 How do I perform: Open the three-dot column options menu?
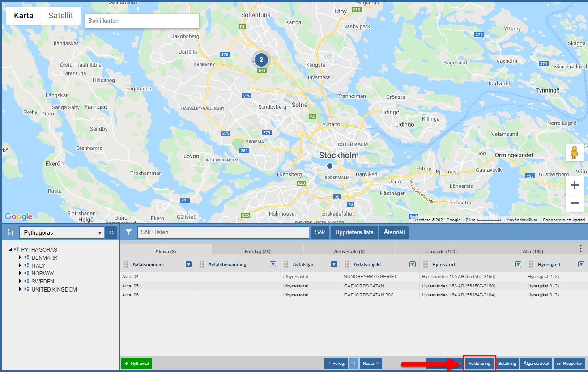tap(580, 249)
